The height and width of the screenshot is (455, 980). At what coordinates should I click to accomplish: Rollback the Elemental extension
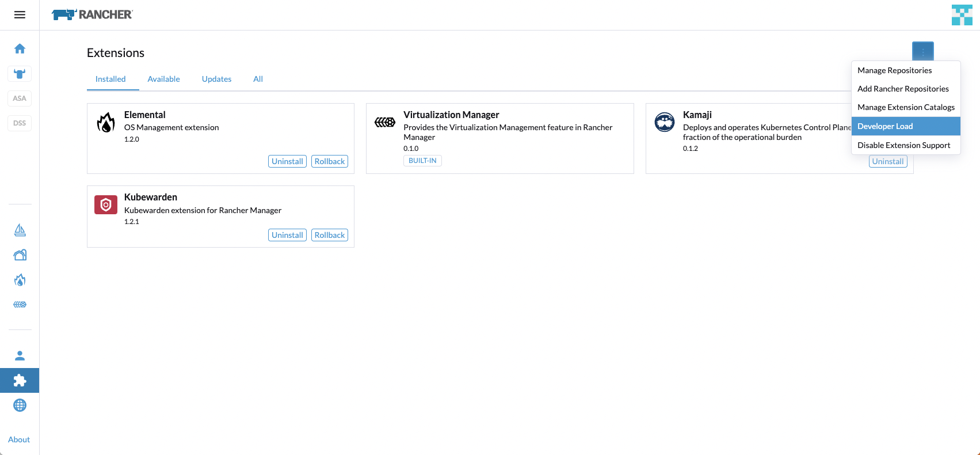pos(329,161)
